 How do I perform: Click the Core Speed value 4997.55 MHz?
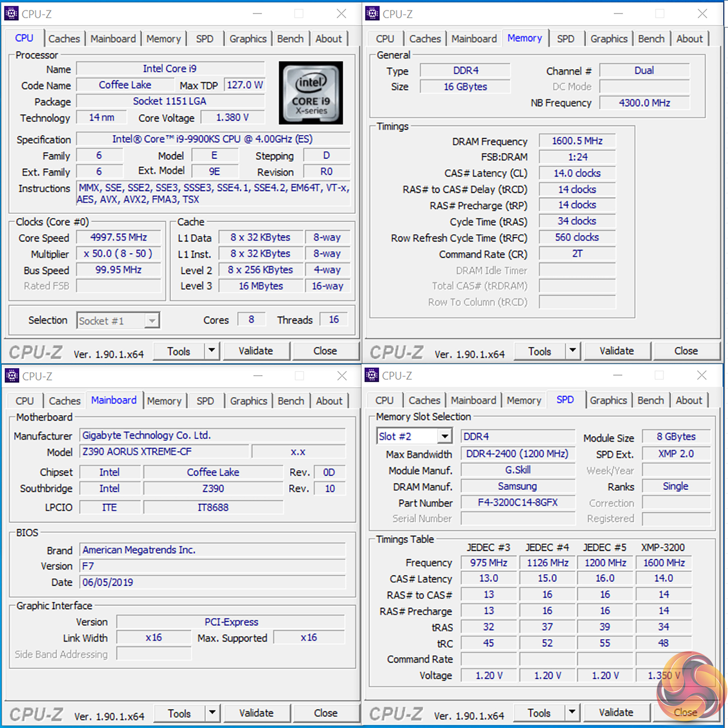coord(119,237)
